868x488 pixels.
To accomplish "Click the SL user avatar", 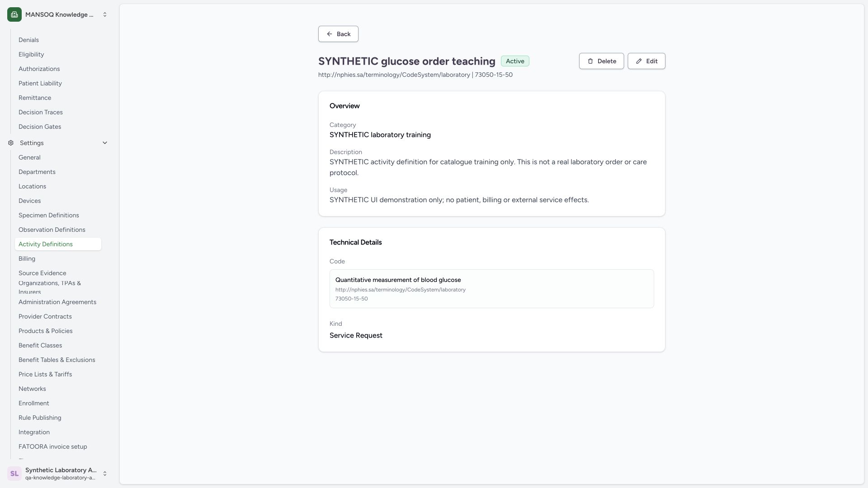I will pyautogui.click(x=14, y=474).
